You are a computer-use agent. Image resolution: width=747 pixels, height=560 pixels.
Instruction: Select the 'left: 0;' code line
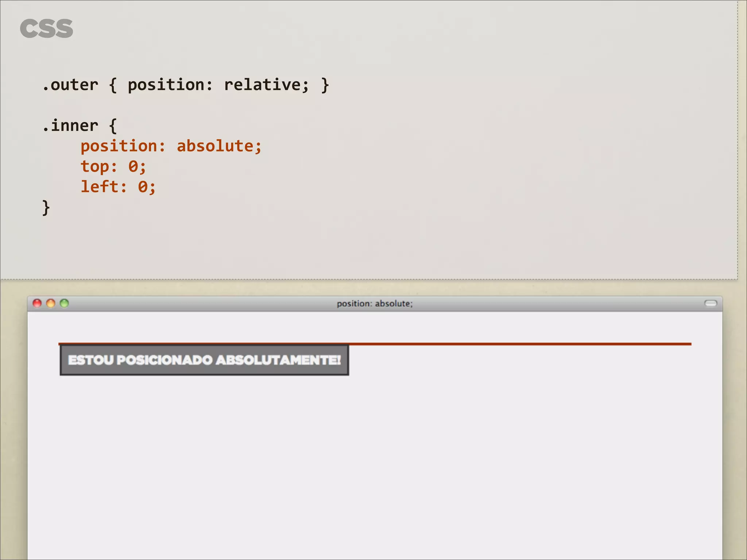coord(118,187)
